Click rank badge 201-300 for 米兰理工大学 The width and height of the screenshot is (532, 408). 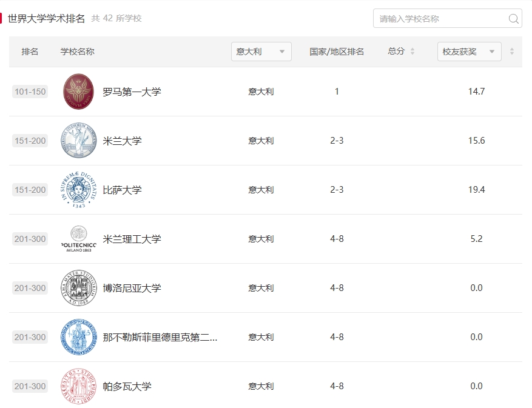tap(30, 239)
